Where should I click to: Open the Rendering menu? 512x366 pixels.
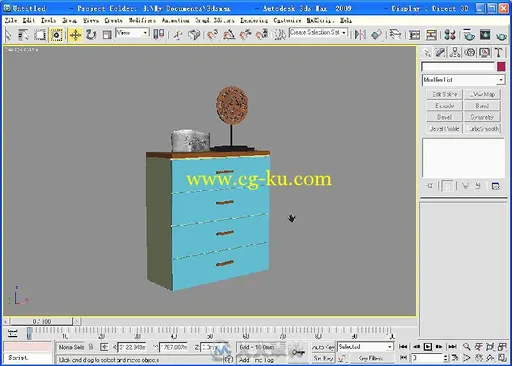254,21
